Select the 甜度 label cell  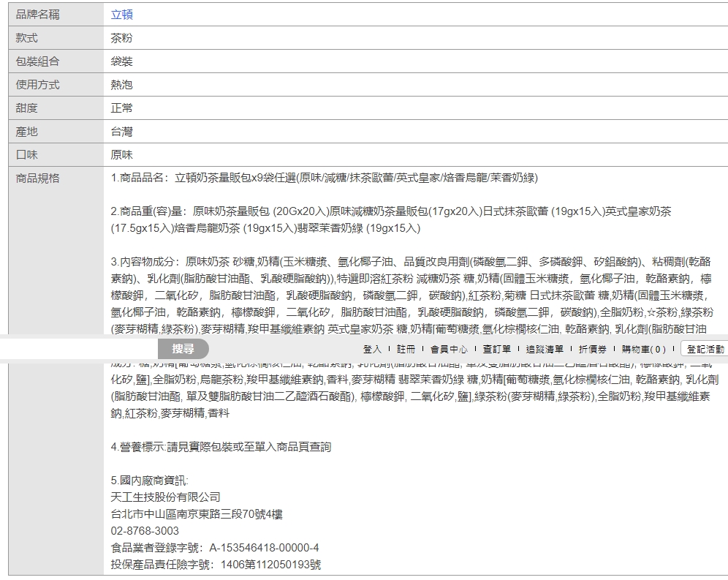tap(56, 108)
